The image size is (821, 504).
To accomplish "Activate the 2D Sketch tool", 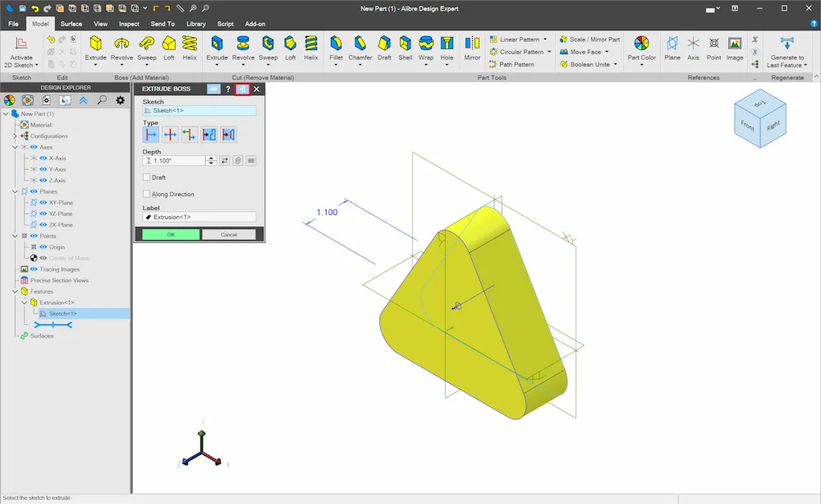I will (21, 53).
